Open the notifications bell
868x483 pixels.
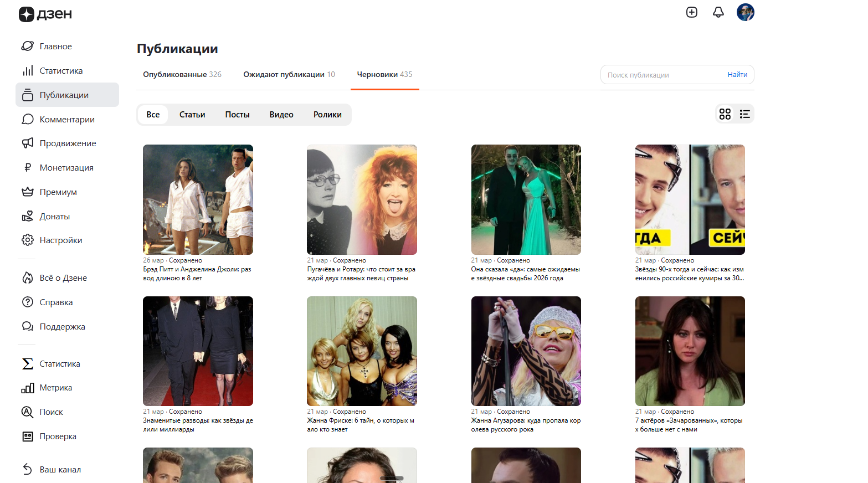pyautogui.click(x=718, y=12)
